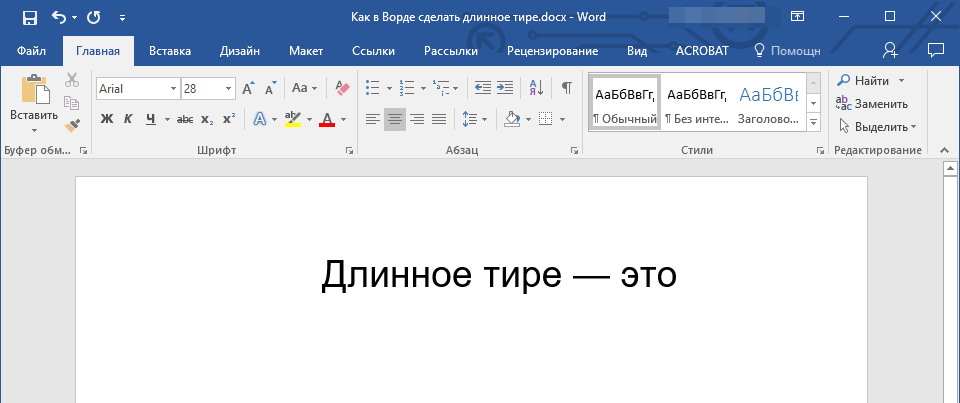Click the Increase Indent icon
960x403 pixels.
505,88
